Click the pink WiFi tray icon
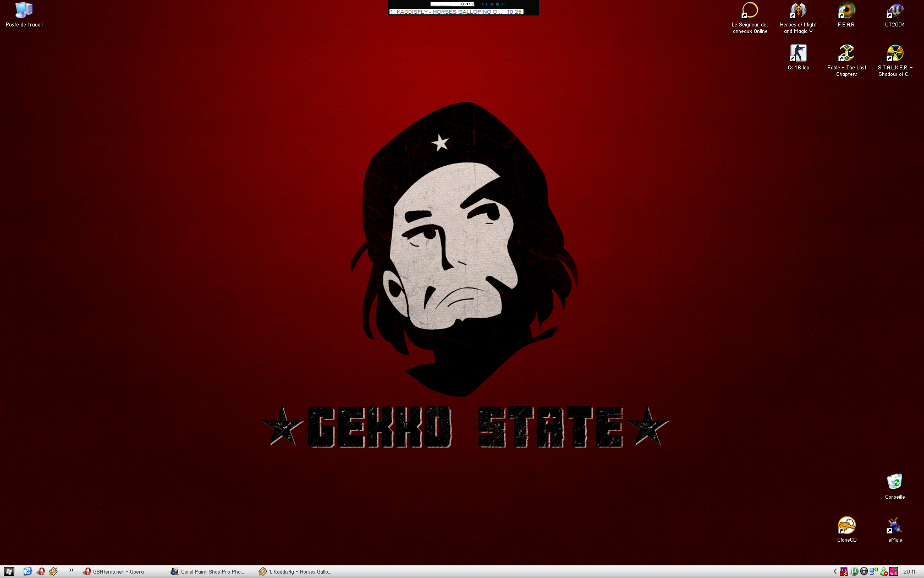This screenshot has width=924, height=578. click(894, 571)
